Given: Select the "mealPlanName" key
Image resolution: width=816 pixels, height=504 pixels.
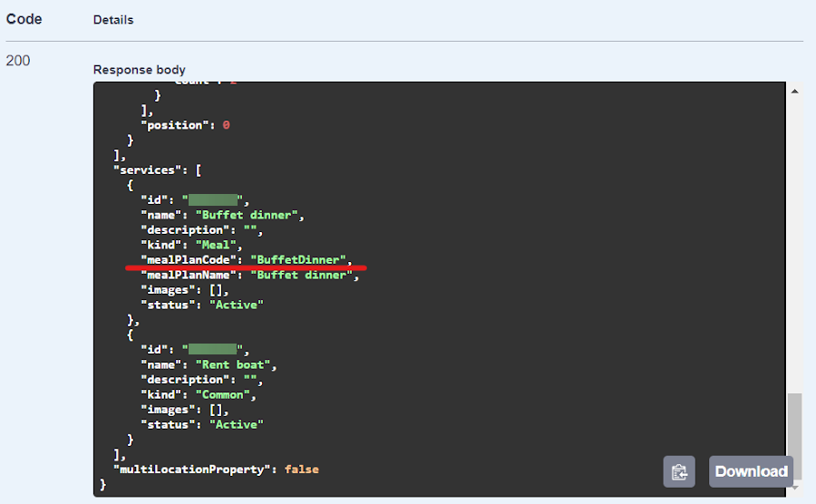Looking at the screenshot, I should [x=189, y=275].
